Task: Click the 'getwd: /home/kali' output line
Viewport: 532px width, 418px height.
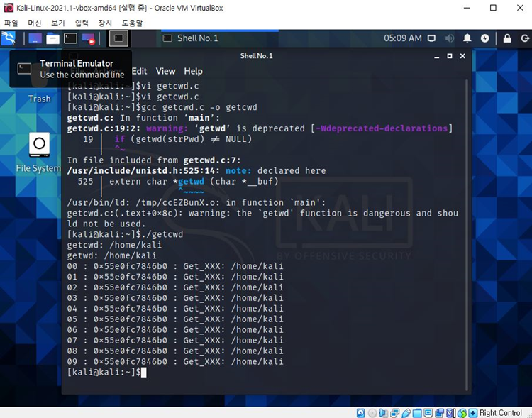Action: click(111, 255)
